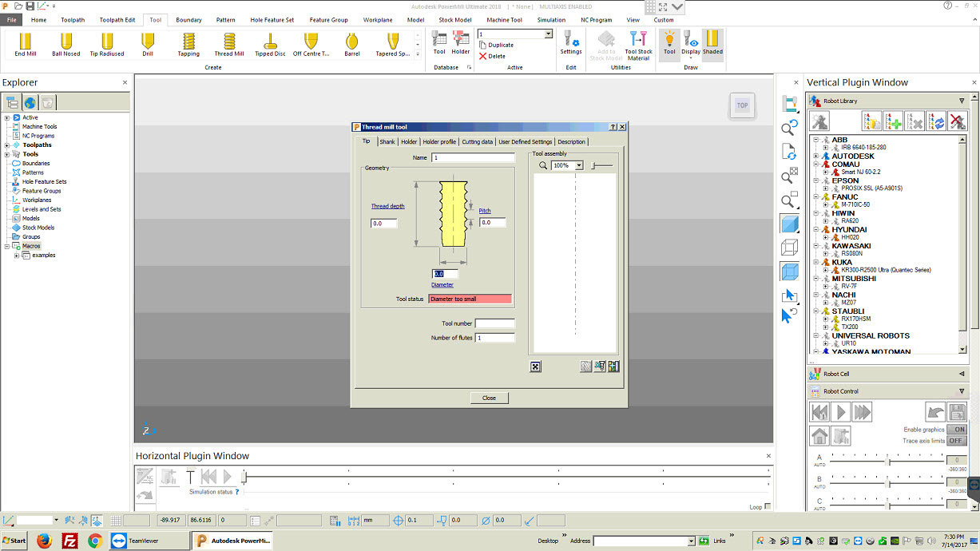Click the Duplicate active tool command

pyautogui.click(x=497, y=46)
